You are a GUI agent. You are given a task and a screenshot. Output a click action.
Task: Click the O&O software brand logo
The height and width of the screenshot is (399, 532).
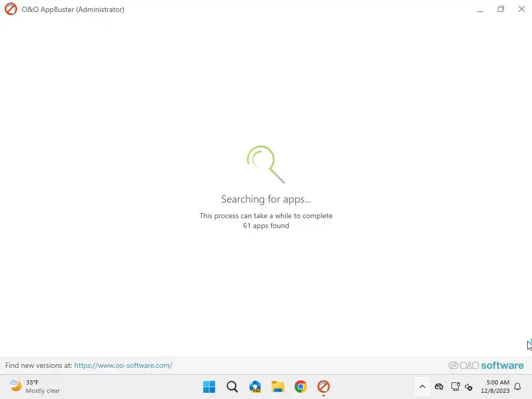pos(486,365)
